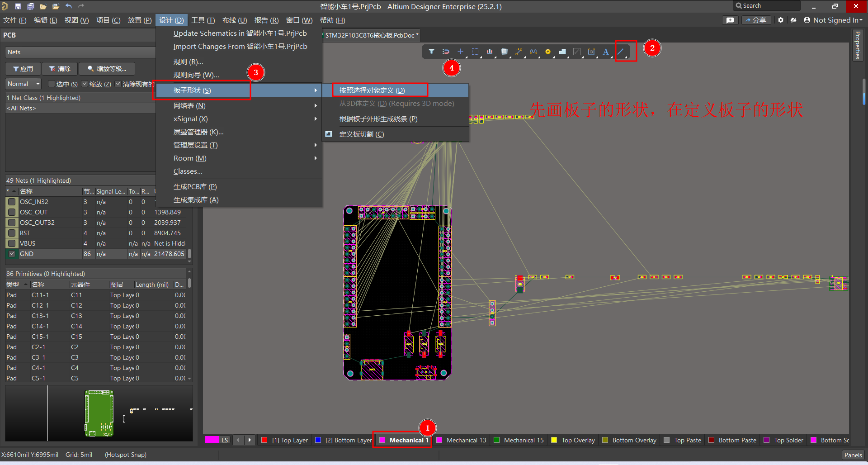Choose 定义板切割 (C) menu item
This screenshot has height=465, width=868.
pos(396,134)
